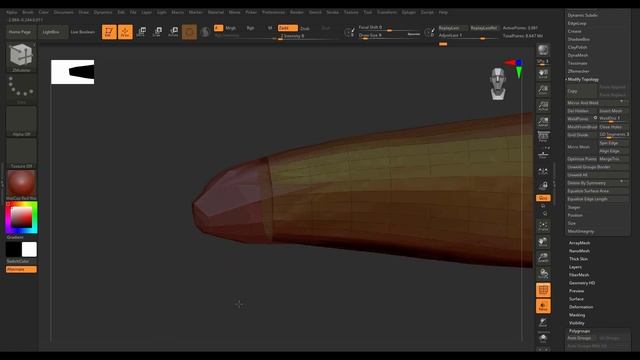640x360 pixels.
Task: Click the head camera orientation preview
Action: pos(498,84)
